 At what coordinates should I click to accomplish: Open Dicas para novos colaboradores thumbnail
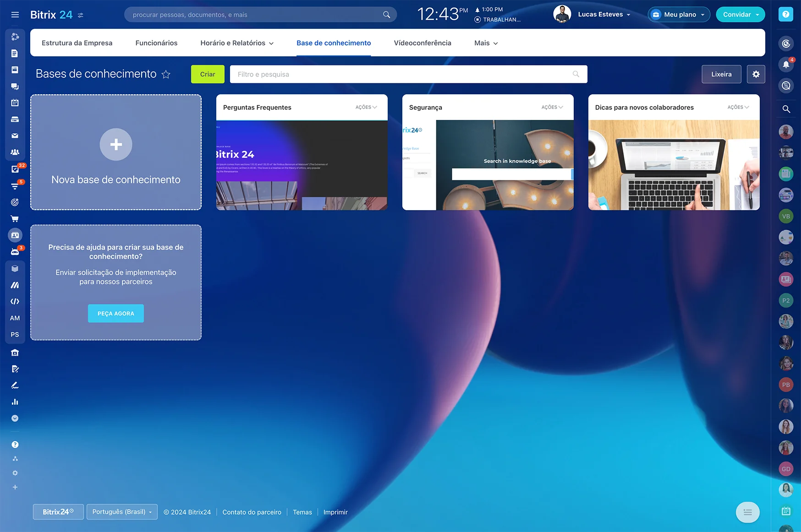[674, 165]
